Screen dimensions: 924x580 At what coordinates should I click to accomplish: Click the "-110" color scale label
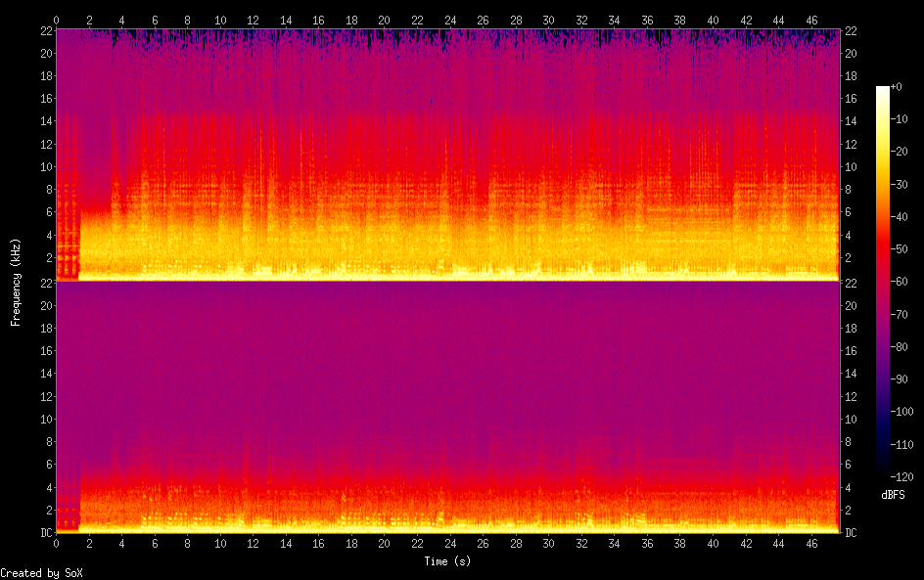point(901,445)
